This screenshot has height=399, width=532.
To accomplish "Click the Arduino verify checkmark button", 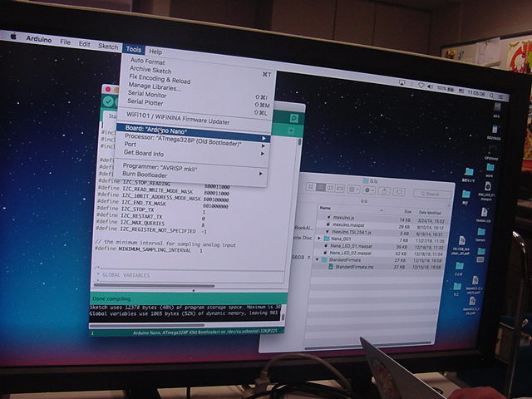I will pos(108,101).
